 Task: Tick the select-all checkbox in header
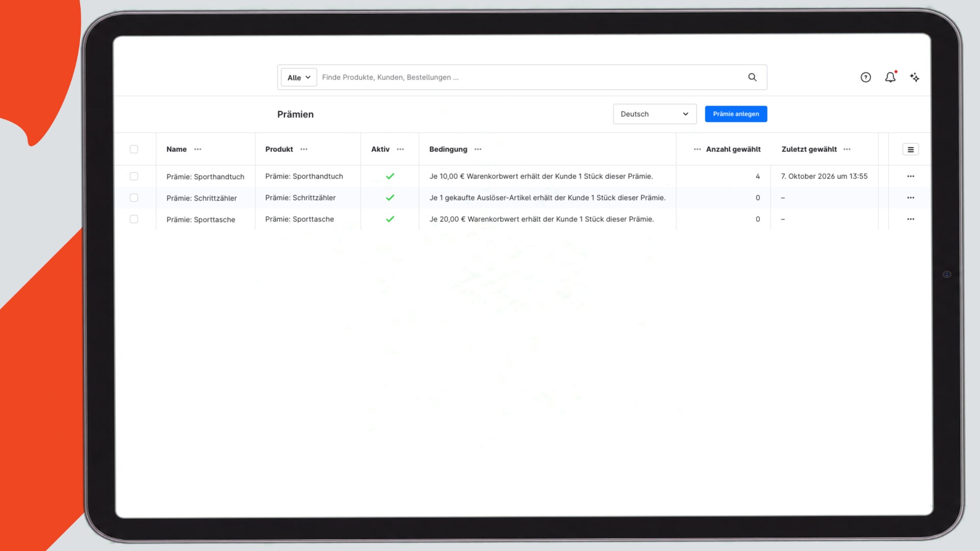[x=134, y=149]
